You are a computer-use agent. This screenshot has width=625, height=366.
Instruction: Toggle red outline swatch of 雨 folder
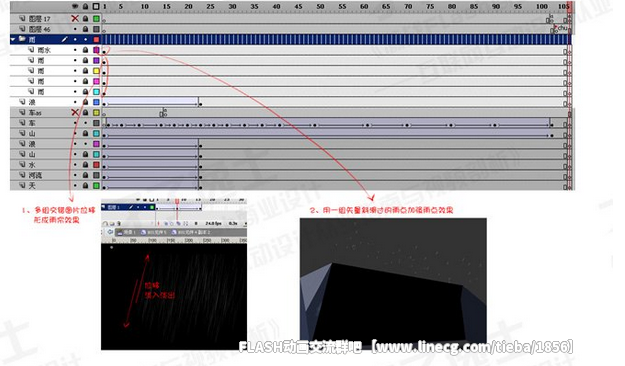point(96,39)
